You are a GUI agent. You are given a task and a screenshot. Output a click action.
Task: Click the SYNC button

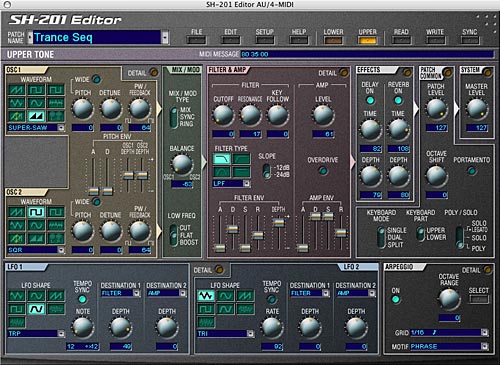click(x=469, y=40)
